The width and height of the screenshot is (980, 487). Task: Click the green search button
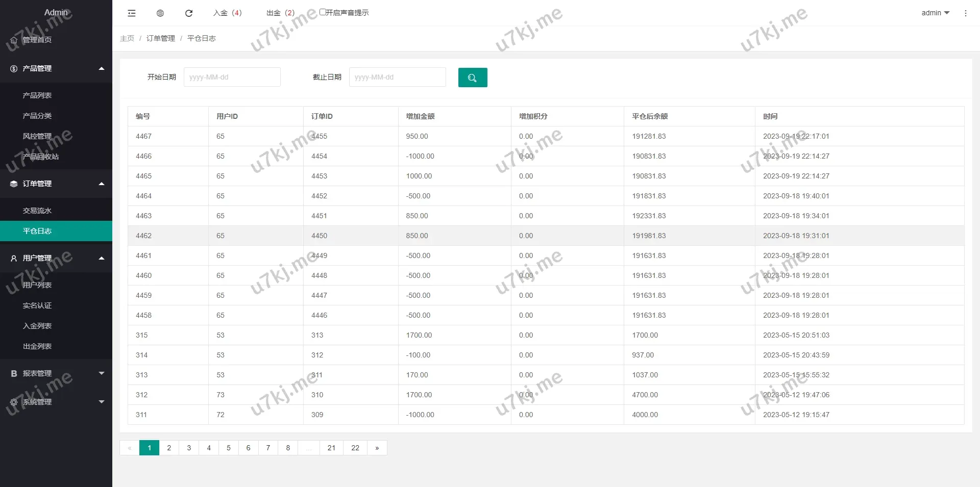pos(472,78)
